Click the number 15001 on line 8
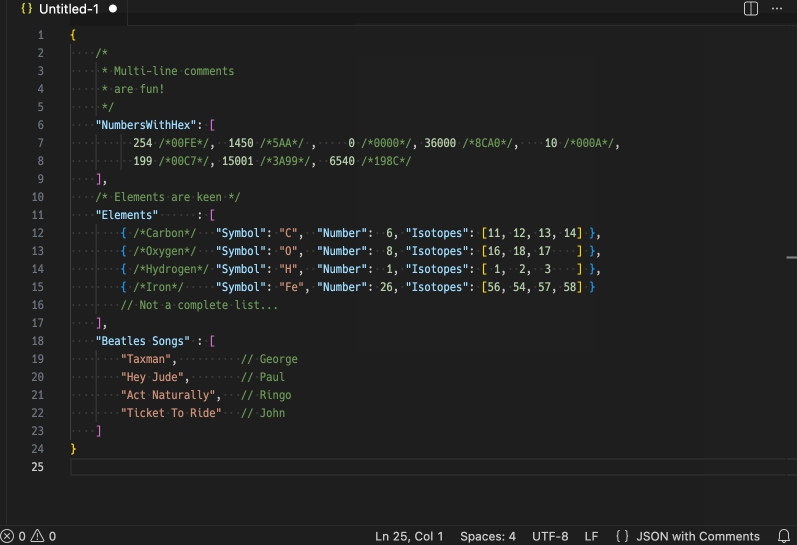Screen dimensions: 797x545 (x=237, y=161)
